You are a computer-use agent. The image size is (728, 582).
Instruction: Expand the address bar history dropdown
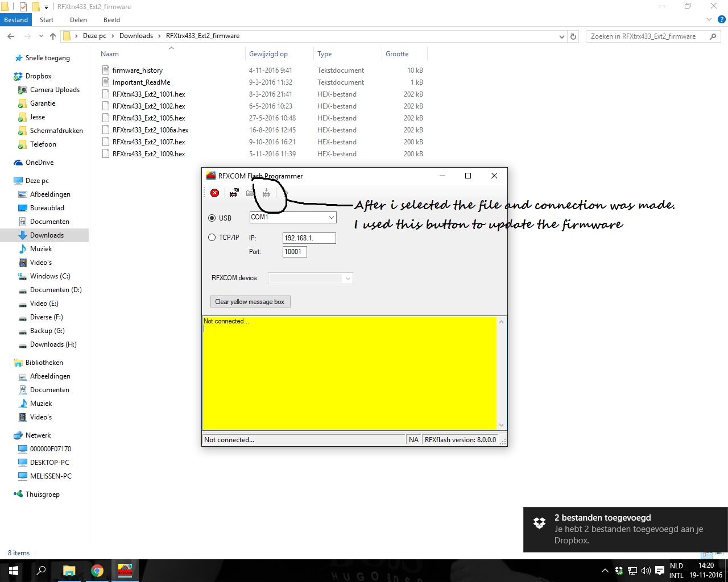click(562, 36)
